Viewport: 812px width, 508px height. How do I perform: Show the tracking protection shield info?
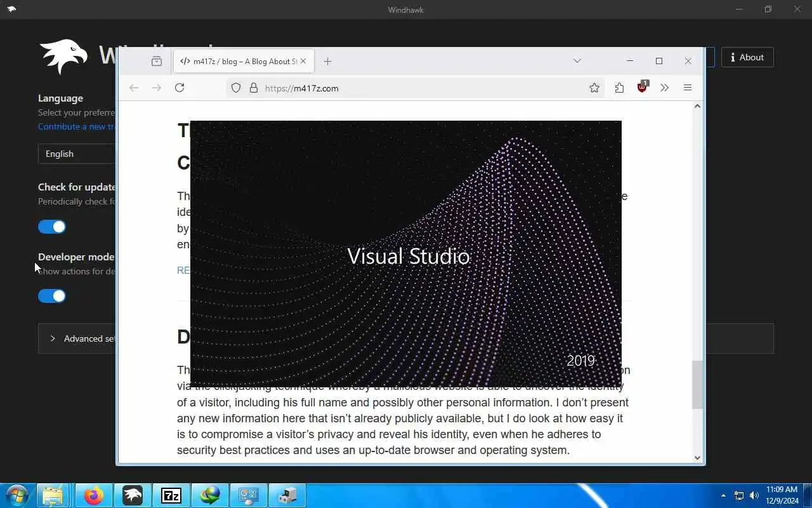pyautogui.click(x=236, y=88)
